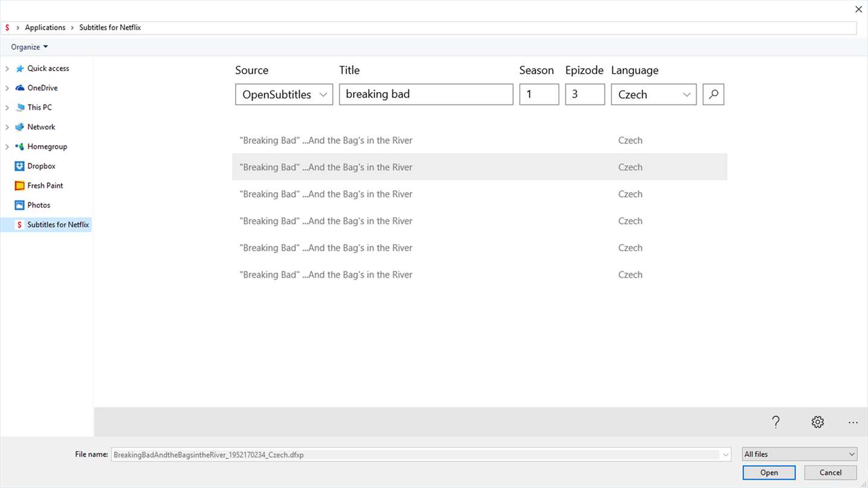868x488 pixels.
Task: Open settings with the gear icon
Action: [x=817, y=422]
